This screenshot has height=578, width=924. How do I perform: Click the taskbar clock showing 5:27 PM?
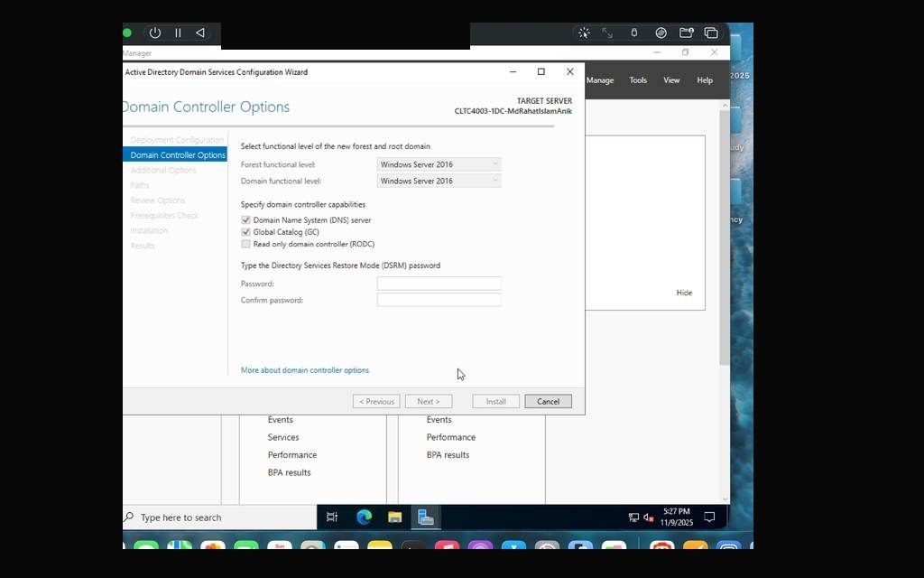click(677, 517)
